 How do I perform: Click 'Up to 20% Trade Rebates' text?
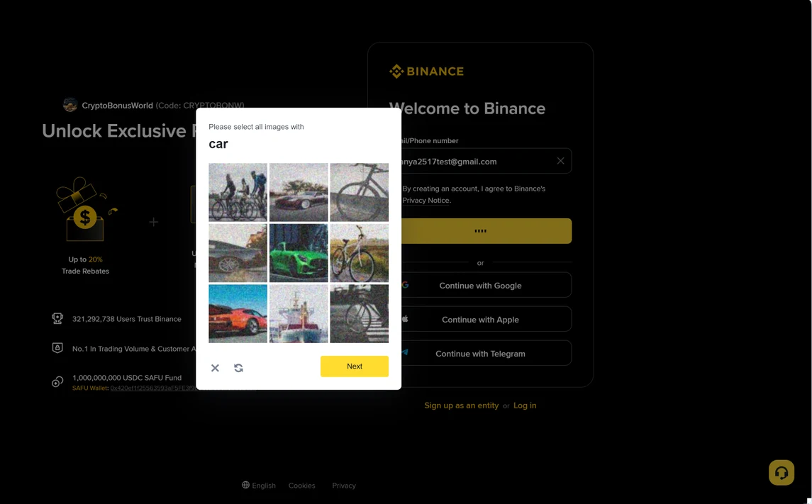pos(85,265)
